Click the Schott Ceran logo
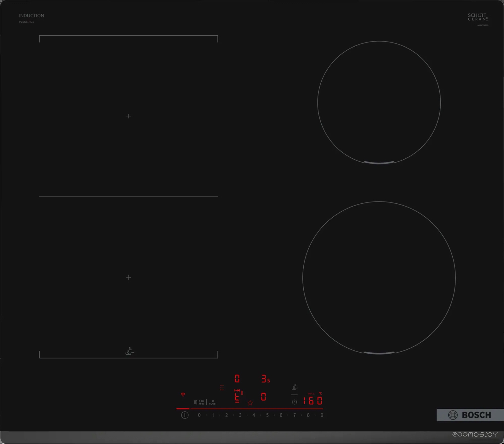The image size is (504, 444). point(478,17)
